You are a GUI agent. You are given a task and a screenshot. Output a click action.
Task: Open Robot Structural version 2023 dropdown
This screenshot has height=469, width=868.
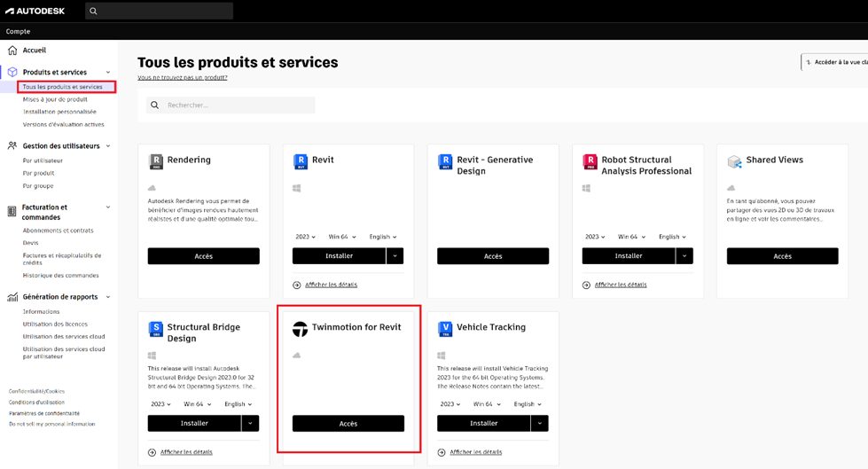(x=595, y=237)
